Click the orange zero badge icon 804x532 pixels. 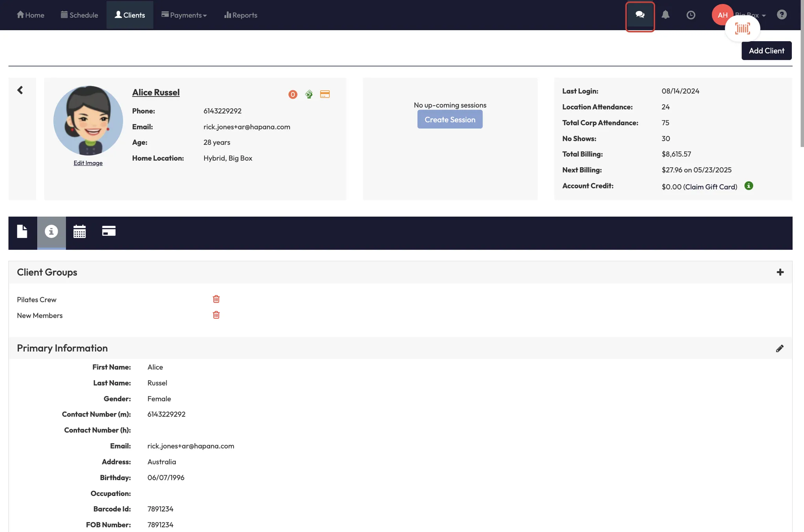[292, 94]
